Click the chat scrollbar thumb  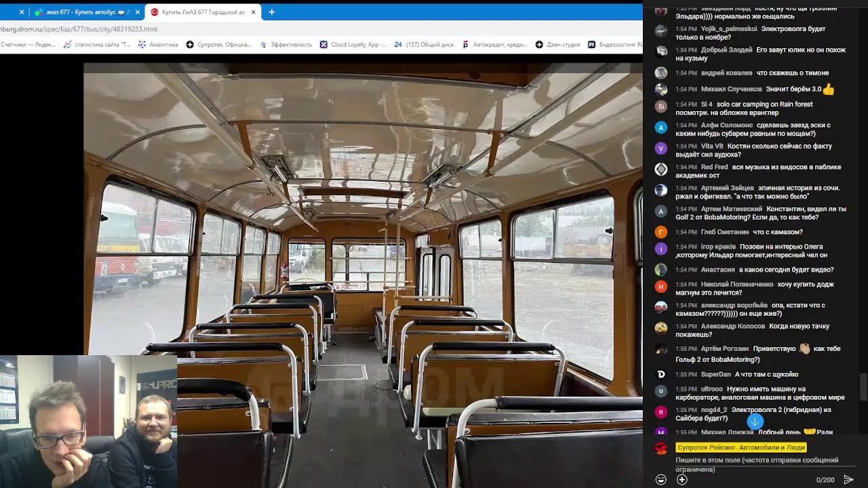tap(863, 386)
